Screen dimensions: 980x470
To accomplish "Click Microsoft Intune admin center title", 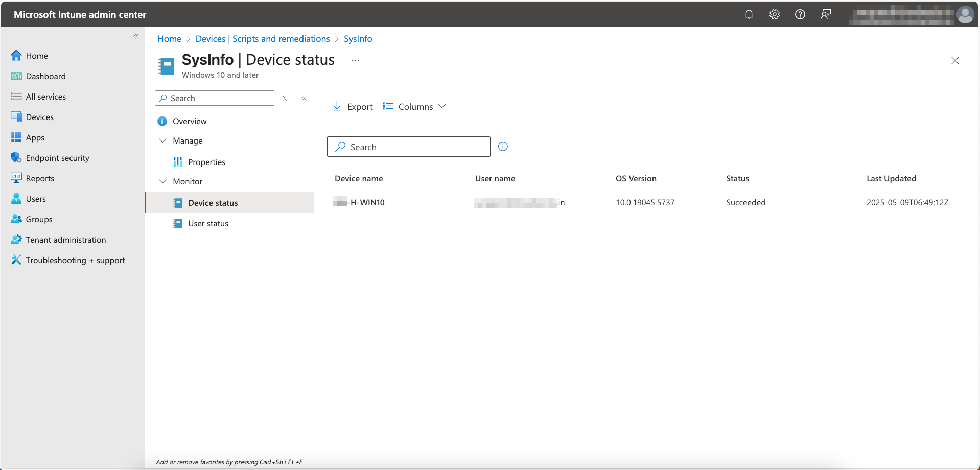I will click(x=80, y=14).
